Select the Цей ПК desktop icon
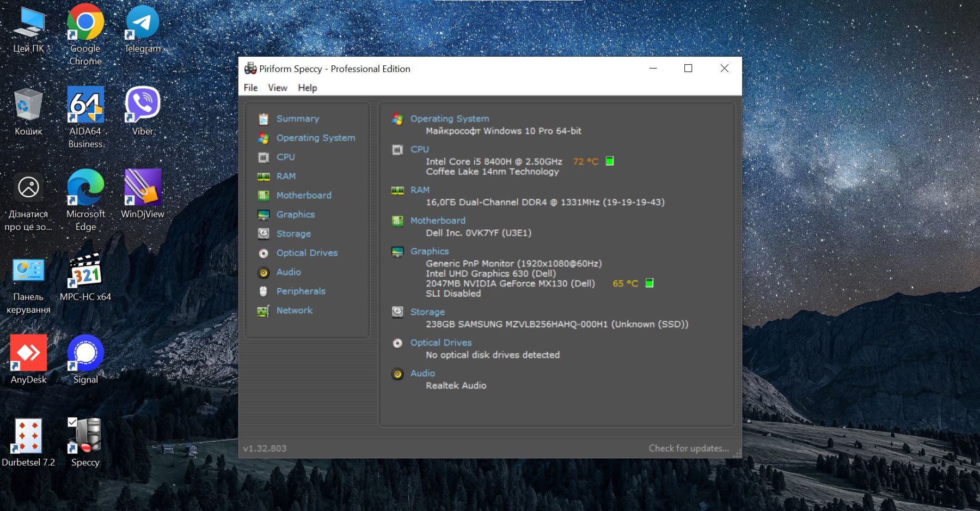The image size is (980, 511). (x=28, y=29)
